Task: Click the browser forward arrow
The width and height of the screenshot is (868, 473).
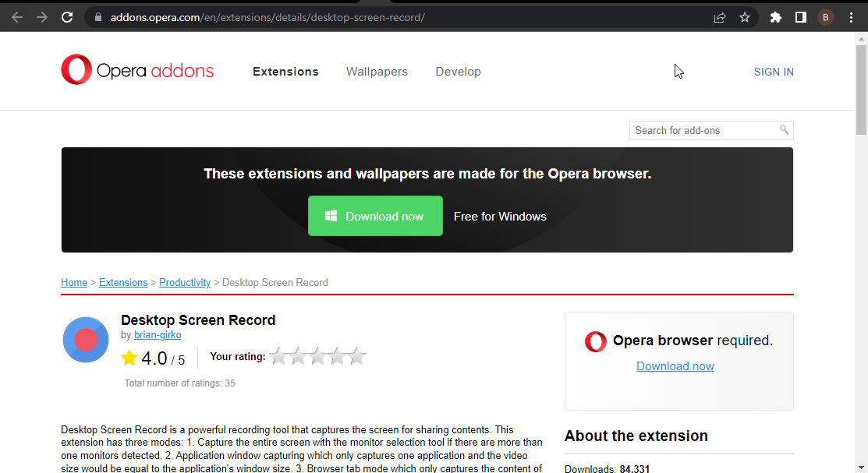Action: (42, 17)
